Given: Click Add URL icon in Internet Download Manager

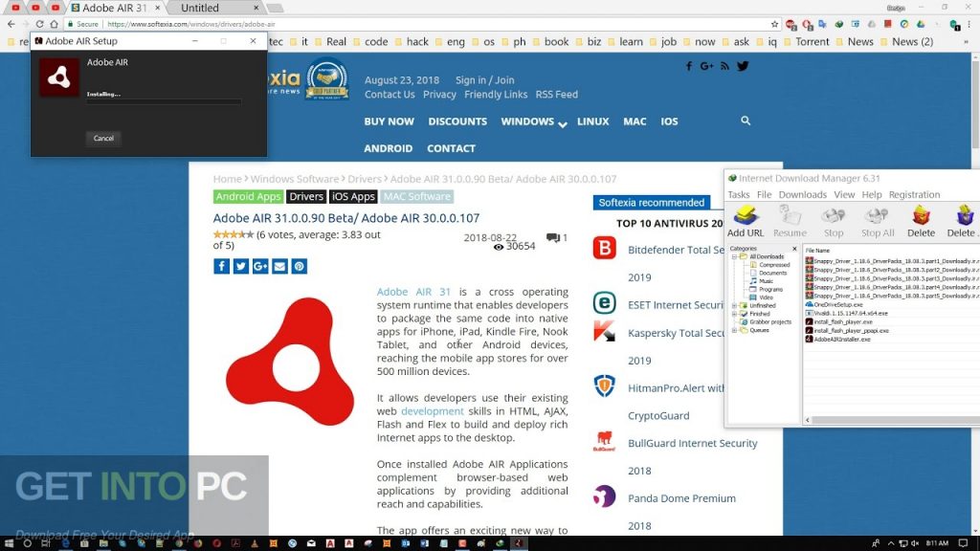Looking at the screenshot, I should pos(745,222).
